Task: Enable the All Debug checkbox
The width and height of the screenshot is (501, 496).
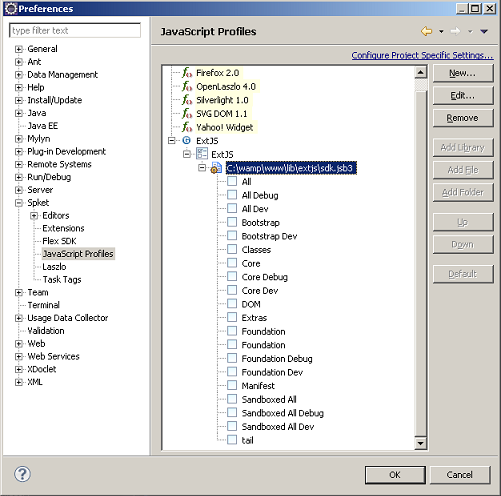Action: (x=232, y=195)
